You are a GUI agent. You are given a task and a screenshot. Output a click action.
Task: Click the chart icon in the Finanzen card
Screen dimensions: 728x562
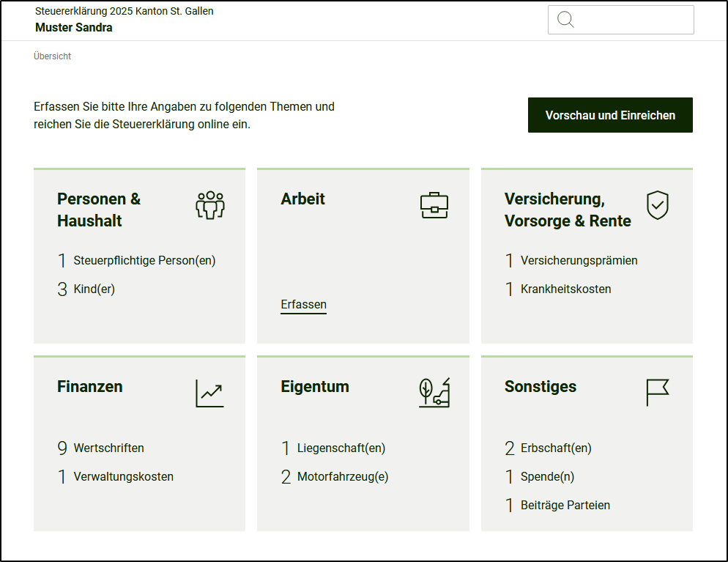(x=209, y=393)
